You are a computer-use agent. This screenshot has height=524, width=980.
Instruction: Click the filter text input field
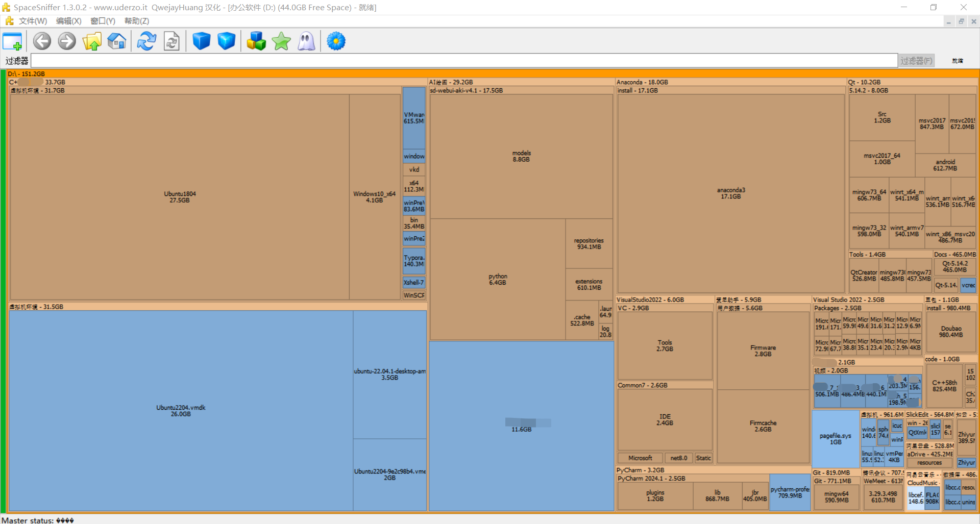click(464, 61)
